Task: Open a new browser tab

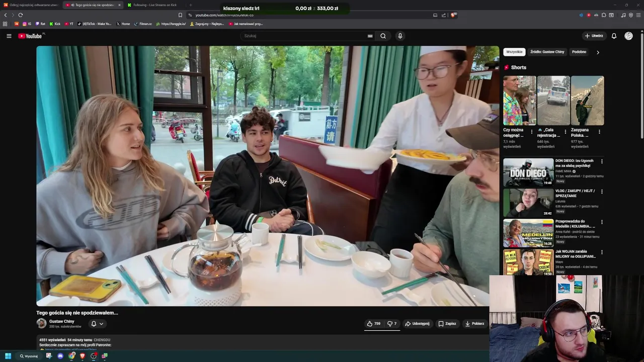Action: pyautogui.click(x=190, y=5)
